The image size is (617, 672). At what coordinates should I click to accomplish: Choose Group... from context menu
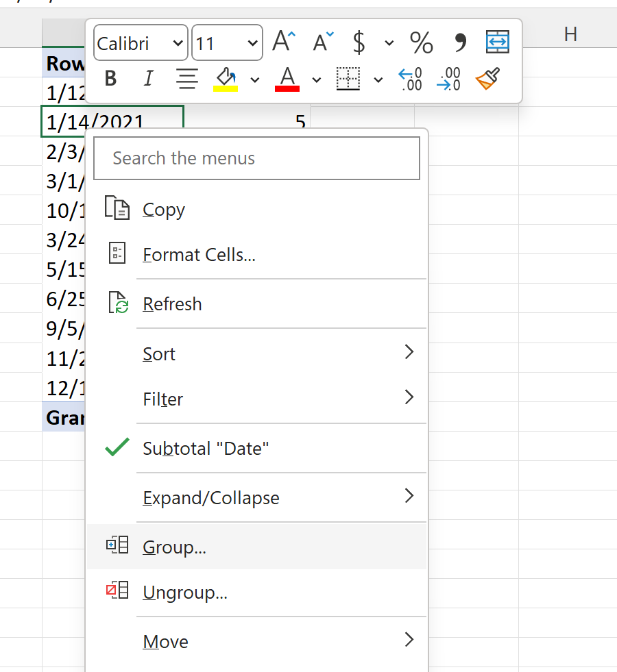point(256,547)
